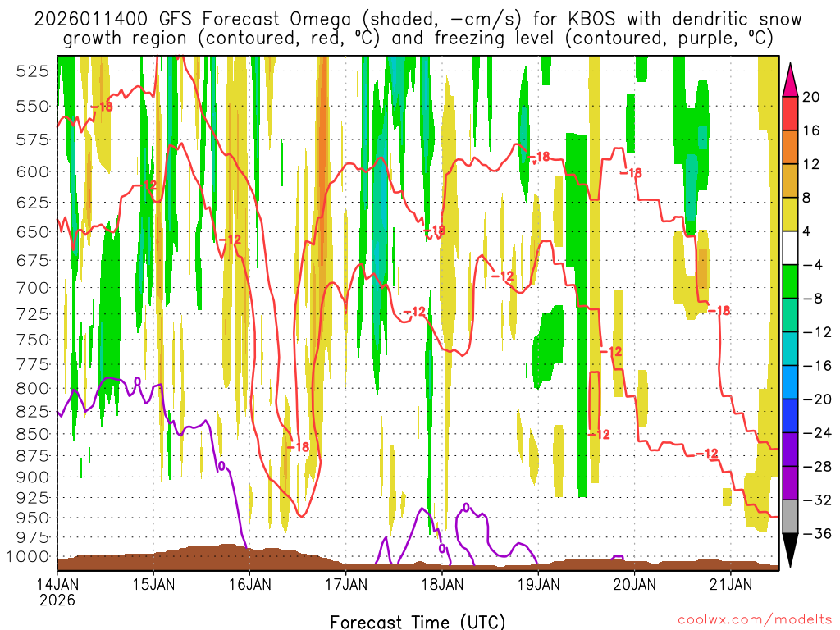Click the black arrow below the colorbar
The width and height of the screenshot is (840, 630).
click(790, 550)
